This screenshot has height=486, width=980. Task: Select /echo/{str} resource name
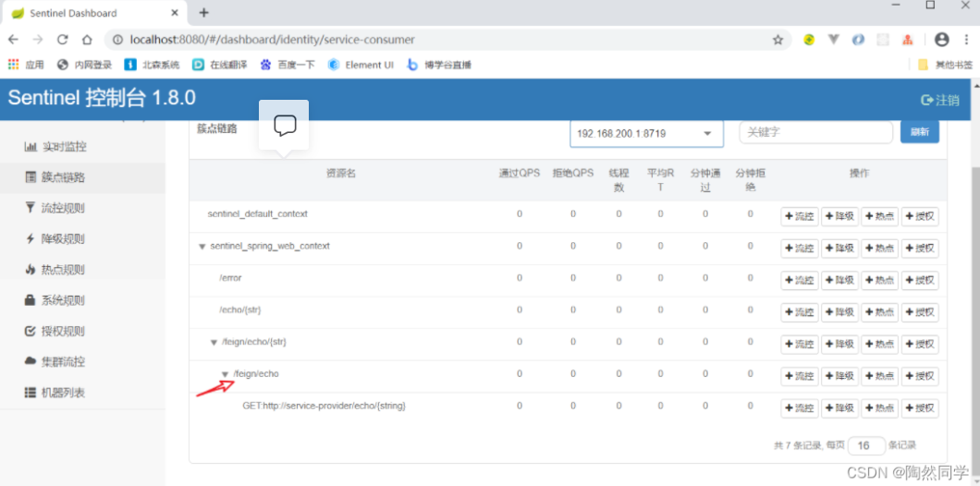coord(240,310)
